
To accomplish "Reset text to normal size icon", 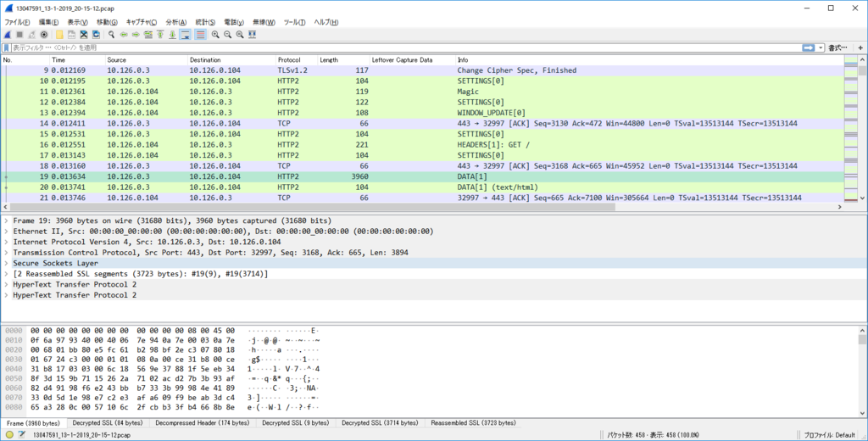I will [x=240, y=35].
